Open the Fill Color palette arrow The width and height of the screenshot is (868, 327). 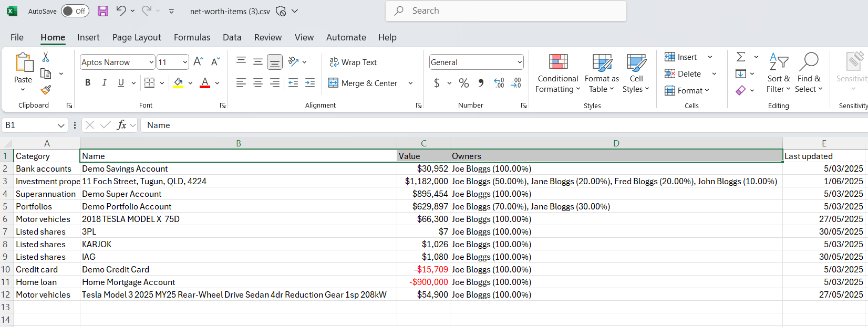190,83
